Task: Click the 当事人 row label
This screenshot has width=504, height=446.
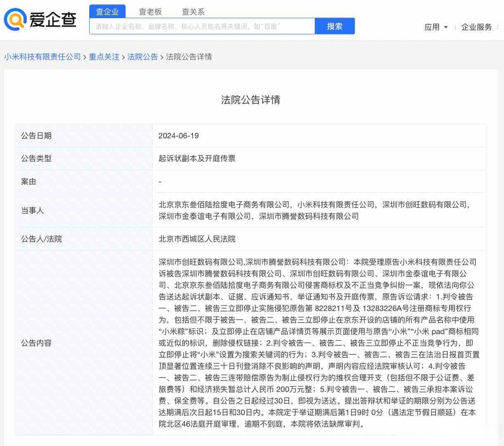Action: (x=32, y=210)
